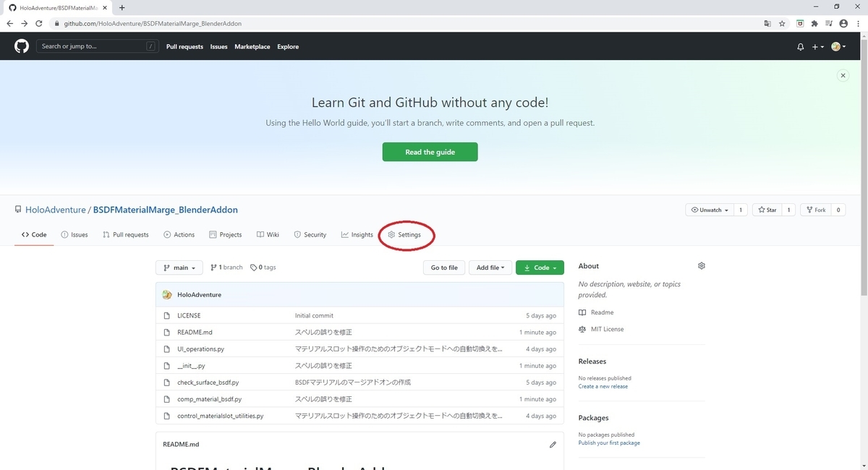The height and width of the screenshot is (470, 868).
Task: Open Chrome profile avatar in toolbar
Action: click(x=843, y=23)
